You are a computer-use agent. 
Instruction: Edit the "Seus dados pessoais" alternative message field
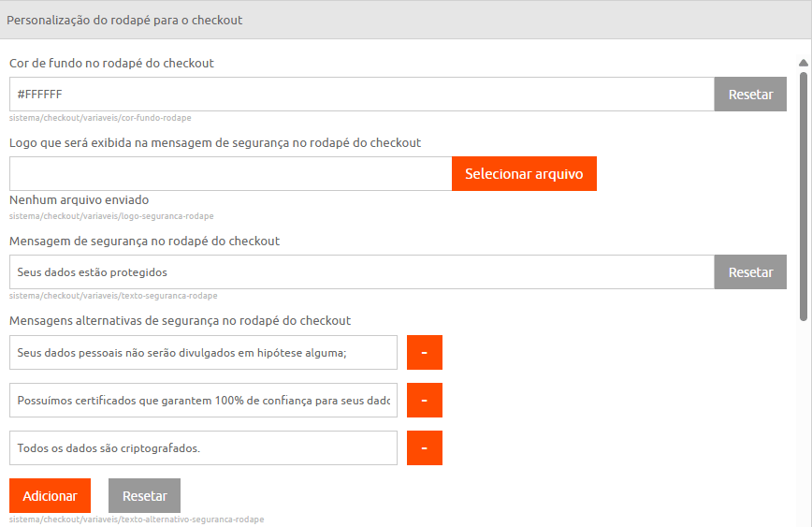click(203, 353)
